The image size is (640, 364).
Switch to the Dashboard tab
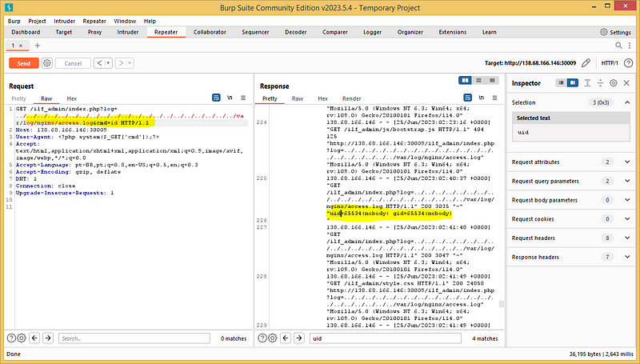(x=26, y=32)
